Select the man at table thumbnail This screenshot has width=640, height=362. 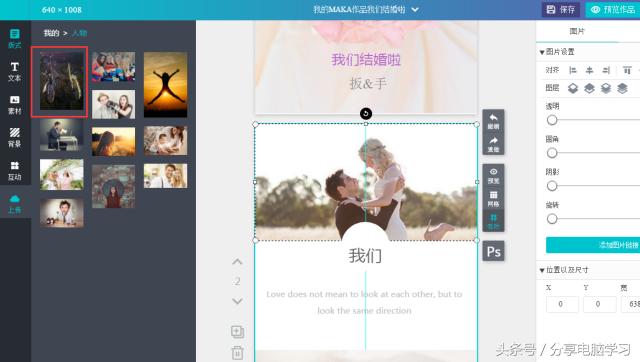pyautogui.click(x=62, y=213)
